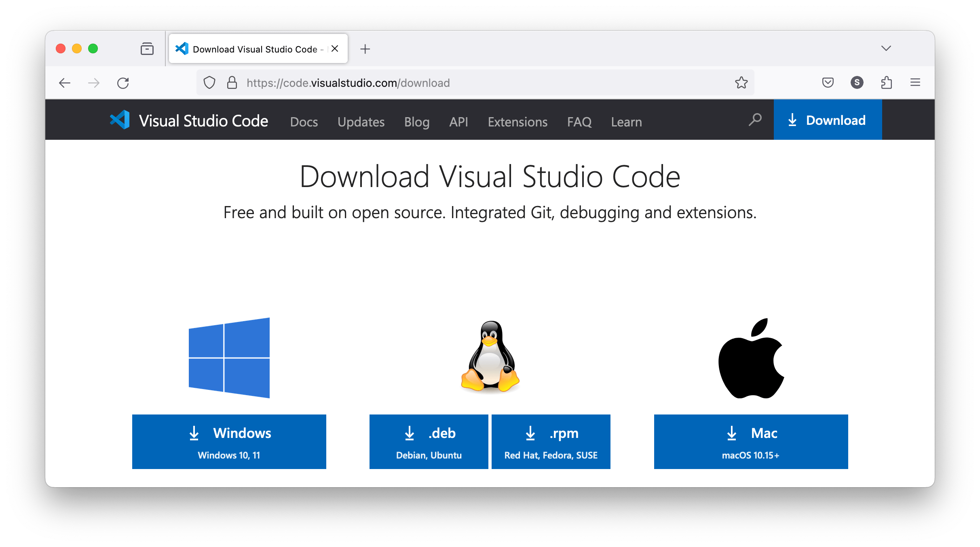Reload the page with refresh icon
The height and width of the screenshot is (547, 980).
click(x=123, y=83)
